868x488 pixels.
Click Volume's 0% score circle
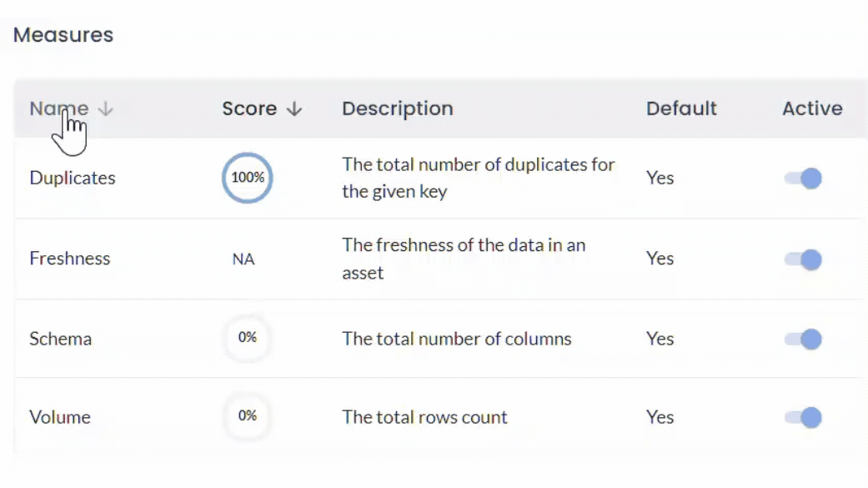(x=247, y=416)
